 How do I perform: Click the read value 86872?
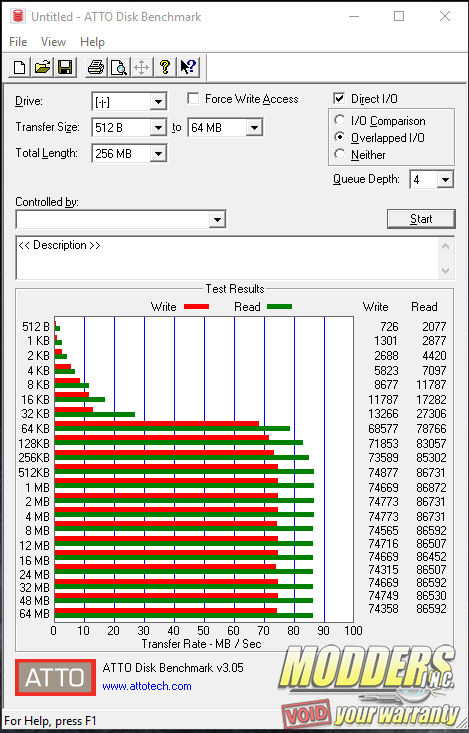(x=431, y=488)
